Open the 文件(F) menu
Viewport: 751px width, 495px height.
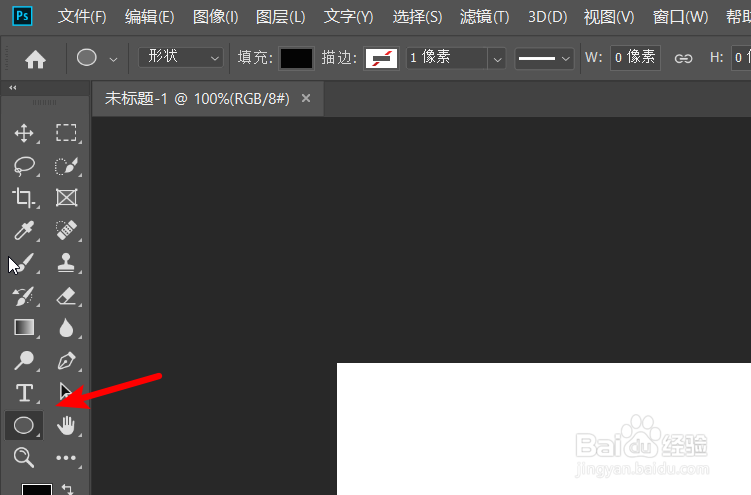pyautogui.click(x=82, y=17)
